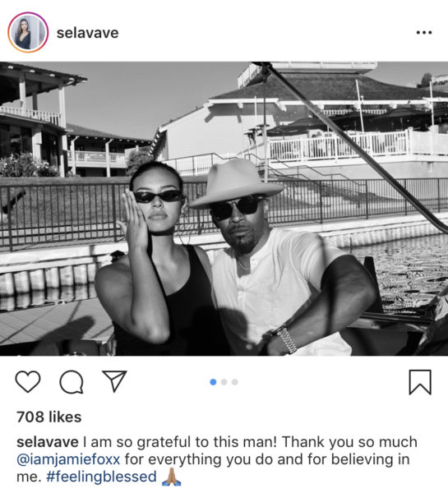The image size is (448, 493).
Task: Open comments with the speech bubble icon
Action: [72, 382]
